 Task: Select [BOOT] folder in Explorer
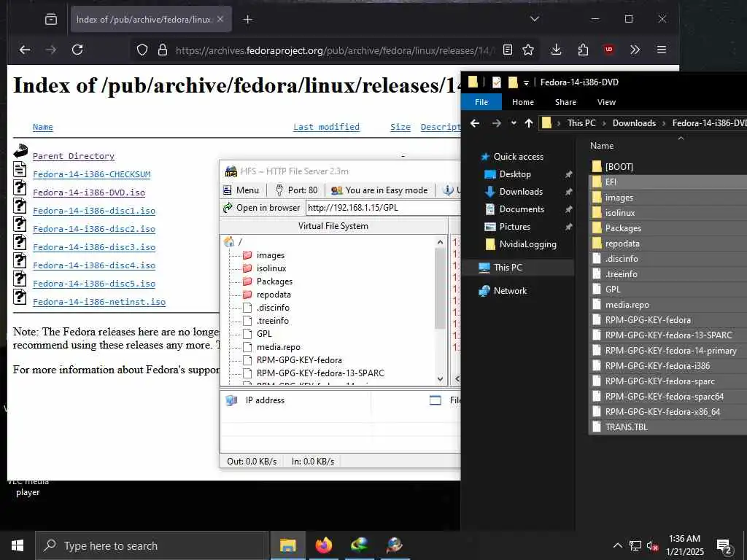(x=619, y=167)
